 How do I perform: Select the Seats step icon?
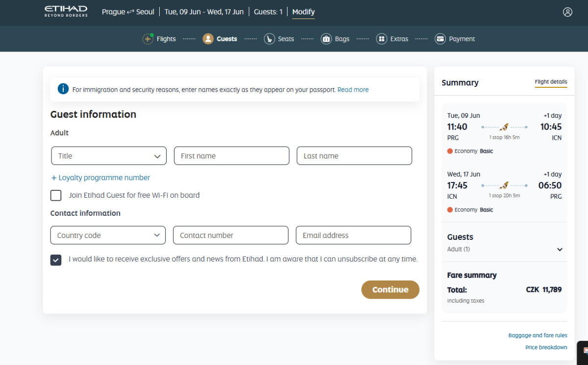click(269, 39)
